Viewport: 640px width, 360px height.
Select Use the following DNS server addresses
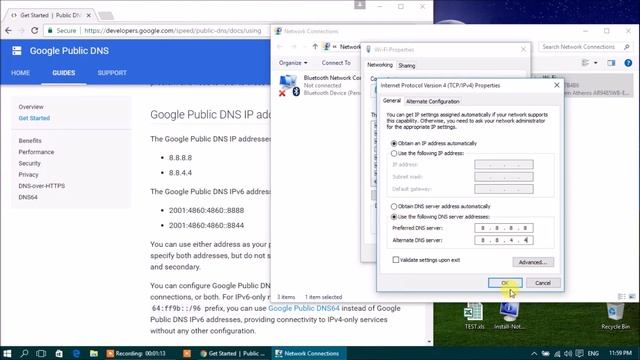point(440,217)
